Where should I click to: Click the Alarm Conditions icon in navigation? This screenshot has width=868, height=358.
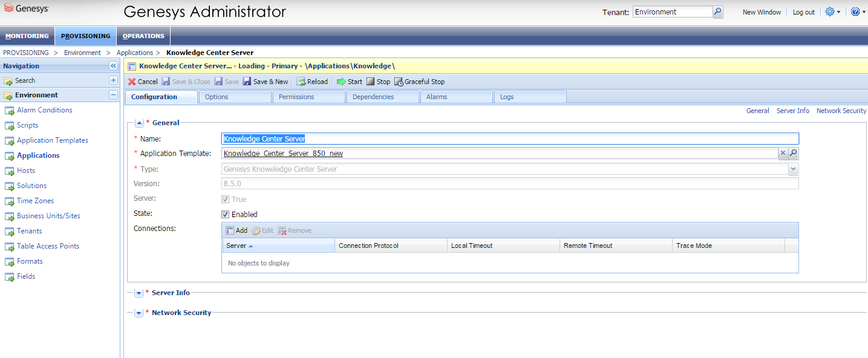(10, 111)
